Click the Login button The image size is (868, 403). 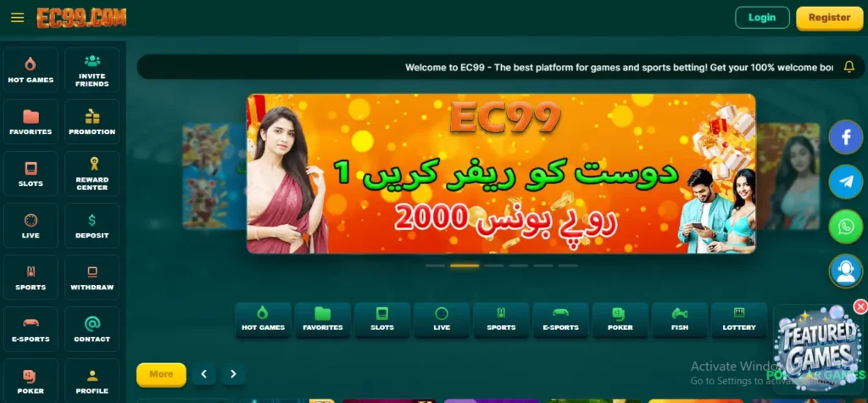click(762, 18)
